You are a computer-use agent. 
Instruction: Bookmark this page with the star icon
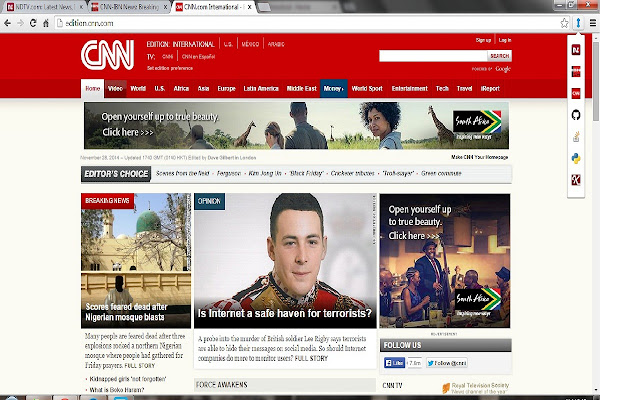click(x=564, y=23)
